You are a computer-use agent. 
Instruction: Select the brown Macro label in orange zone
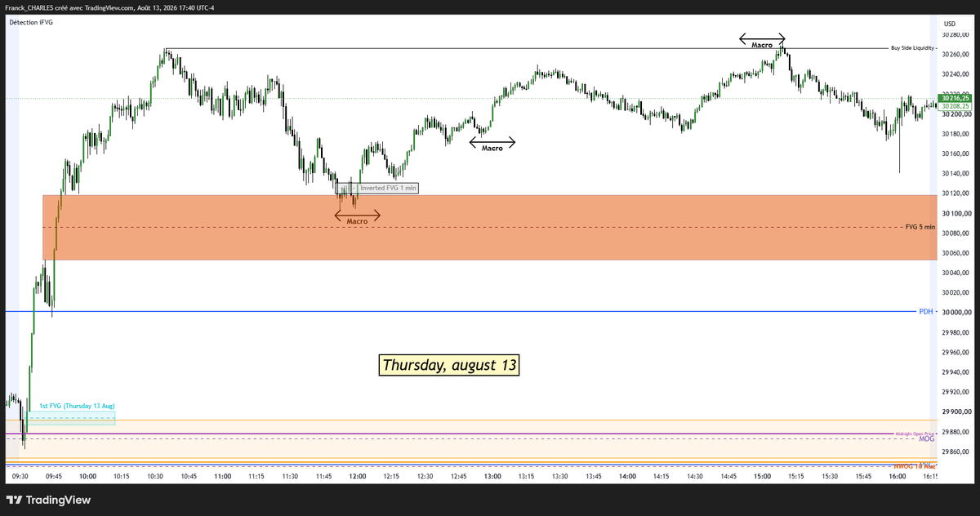tap(358, 220)
